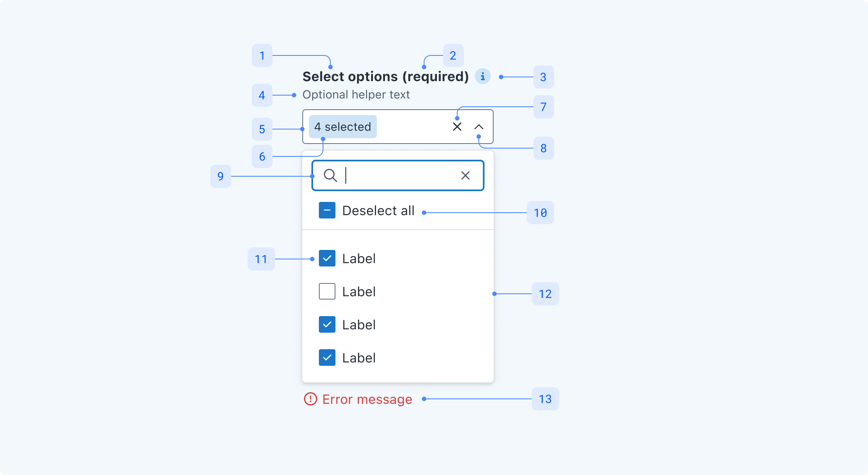Click the "4 selected" tag
868x475 pixels.
coord(342,127)
